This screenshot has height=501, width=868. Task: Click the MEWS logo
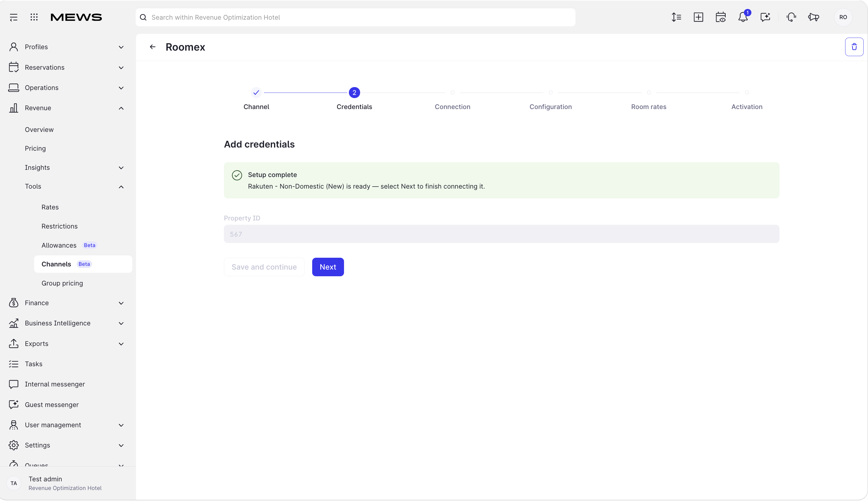[76, 17]
